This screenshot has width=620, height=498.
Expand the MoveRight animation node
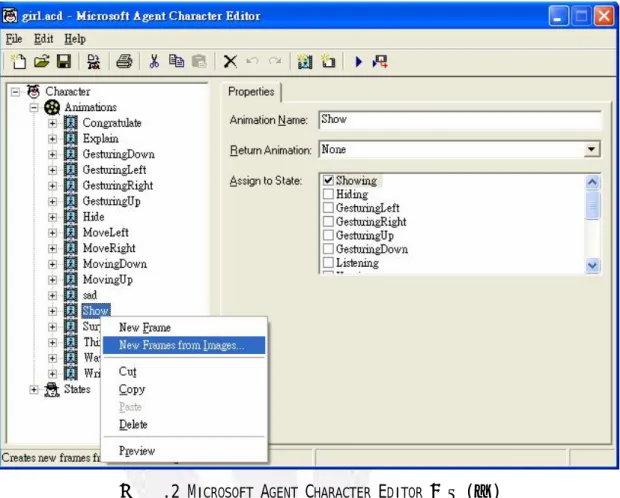[x=52, y=248]
